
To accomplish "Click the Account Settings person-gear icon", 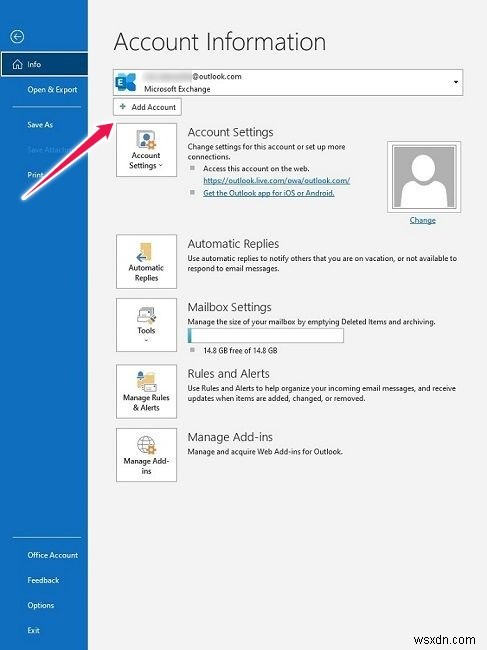I will pos(146,140).
